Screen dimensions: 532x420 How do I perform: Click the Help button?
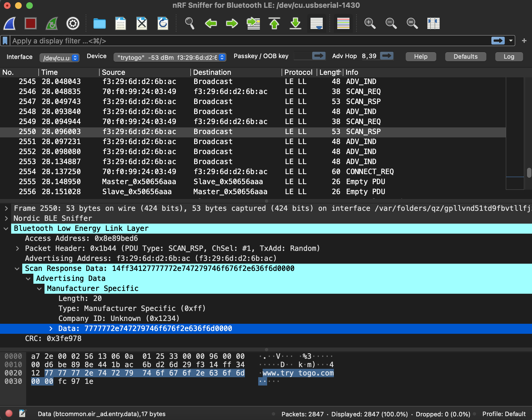click(421, 56)
